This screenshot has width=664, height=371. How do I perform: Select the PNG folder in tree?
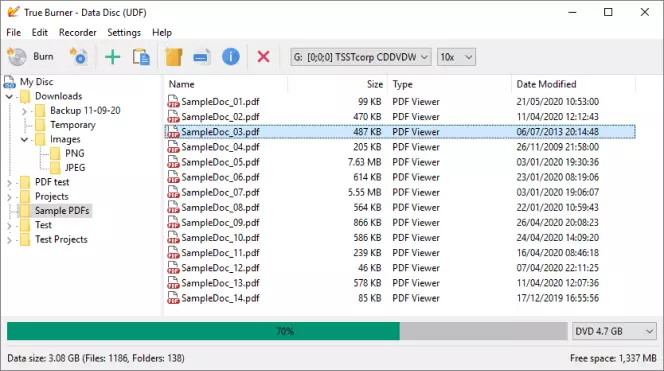click(75, 153)
